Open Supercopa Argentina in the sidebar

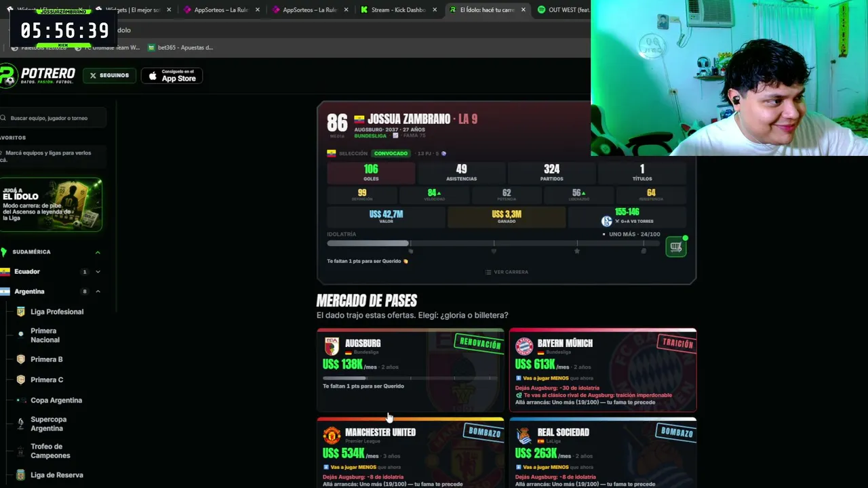point(48,424)
